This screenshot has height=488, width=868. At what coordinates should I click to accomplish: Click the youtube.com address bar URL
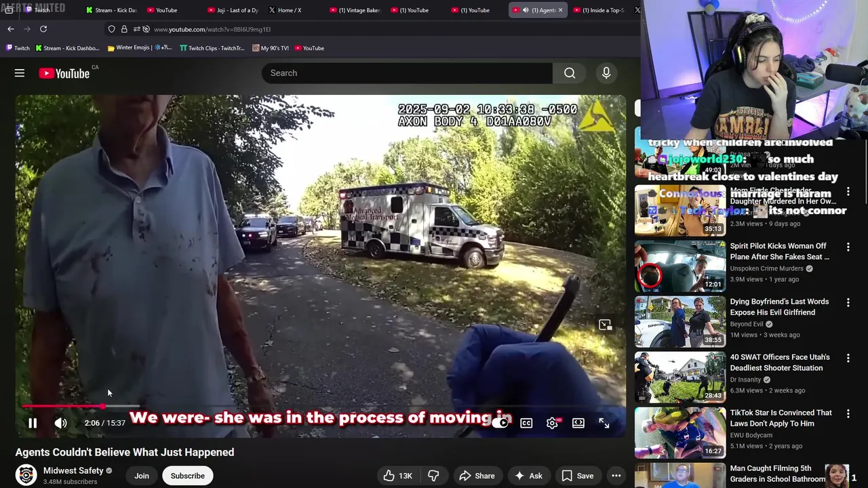[212, 29]
